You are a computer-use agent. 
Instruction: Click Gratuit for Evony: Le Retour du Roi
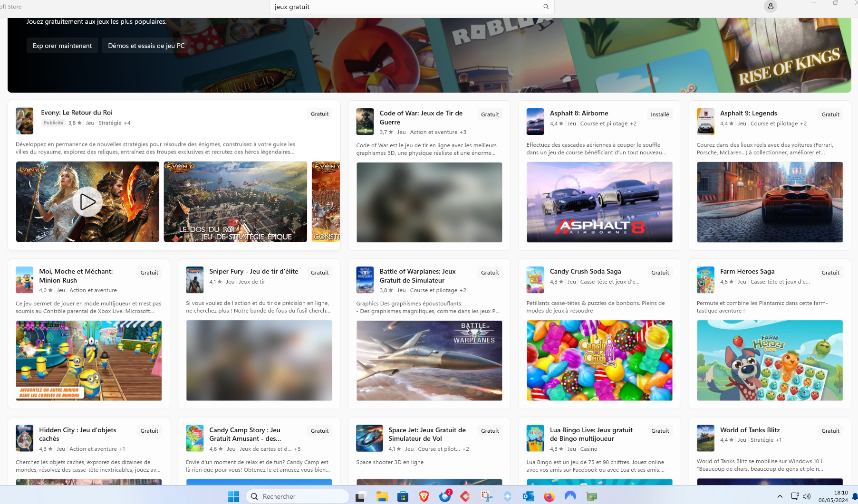pyautogui.click(x=319, y=114)
